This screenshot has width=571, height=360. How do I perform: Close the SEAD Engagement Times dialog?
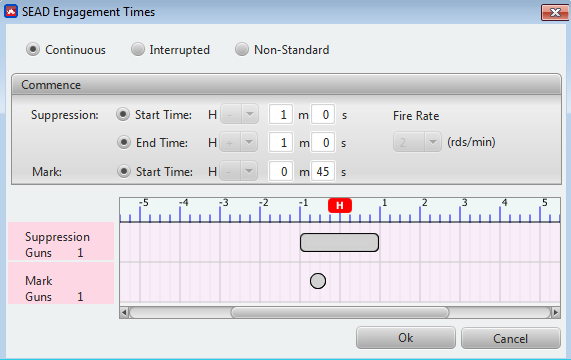(555, 13)
